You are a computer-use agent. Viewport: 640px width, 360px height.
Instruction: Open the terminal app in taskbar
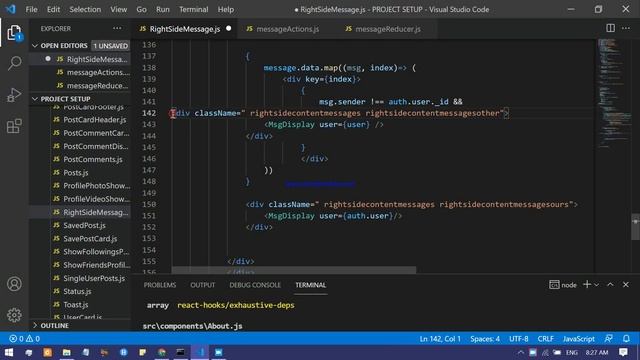click(180, 352)
